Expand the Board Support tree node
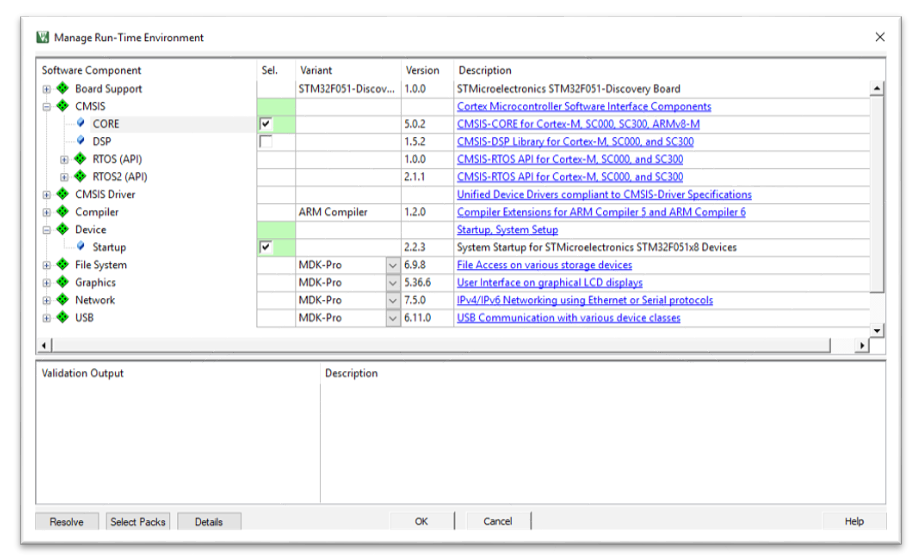The width and height of the screenshot is (914, 560). click(x=47, y=89)
